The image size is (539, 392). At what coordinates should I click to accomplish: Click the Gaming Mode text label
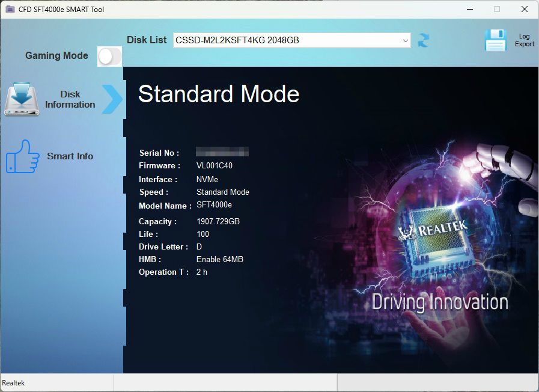point(56,55)
